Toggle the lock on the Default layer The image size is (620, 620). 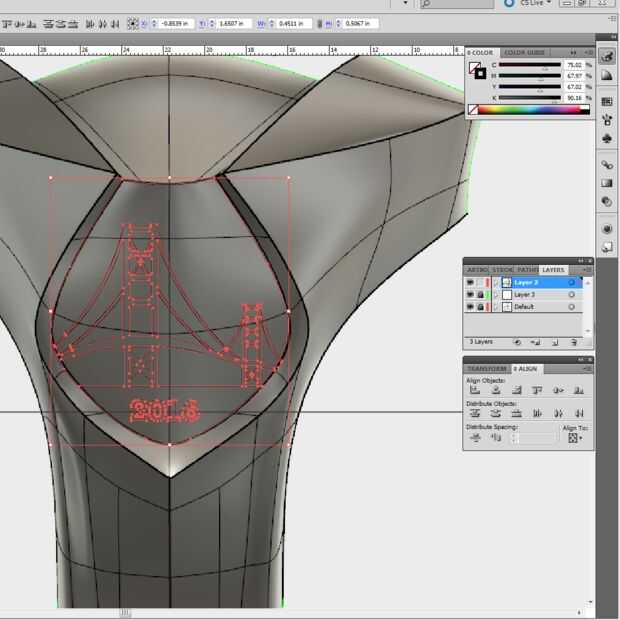(x=481, y=307)
